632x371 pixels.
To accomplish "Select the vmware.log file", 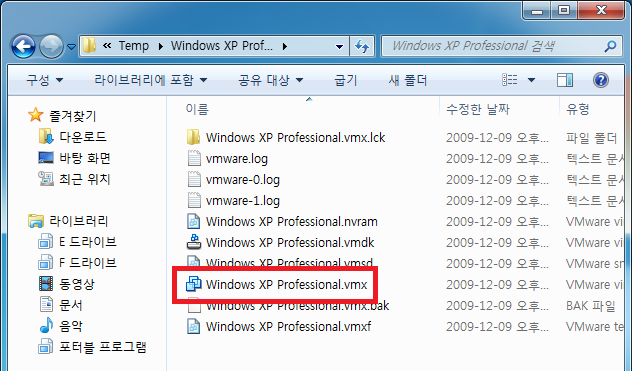I will pos(237,158).
